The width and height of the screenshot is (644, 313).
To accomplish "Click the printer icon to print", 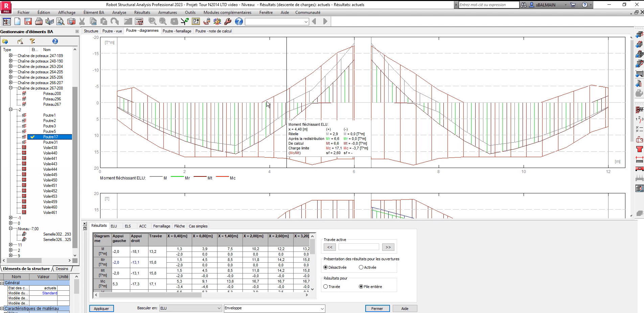I will pos(39,21).
